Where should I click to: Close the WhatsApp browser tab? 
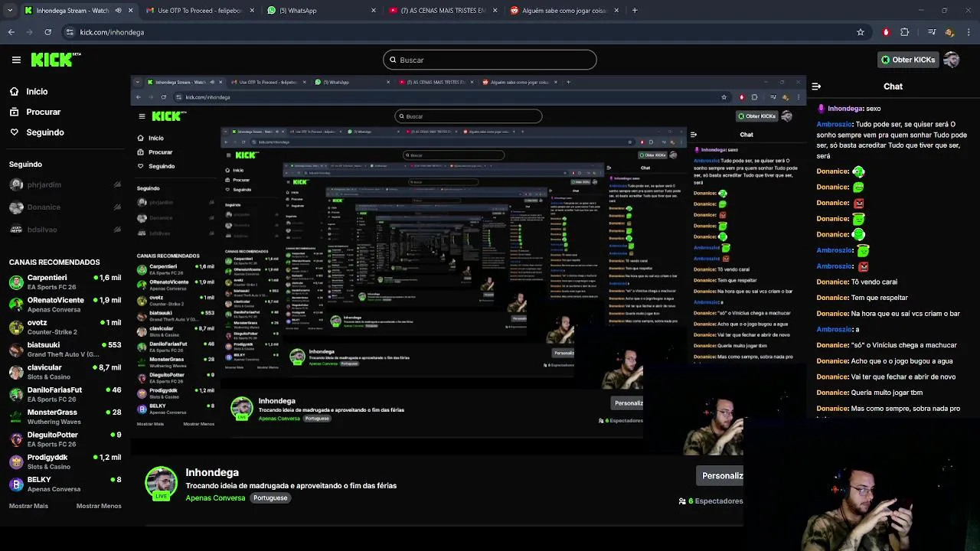(x=374, y=11)
